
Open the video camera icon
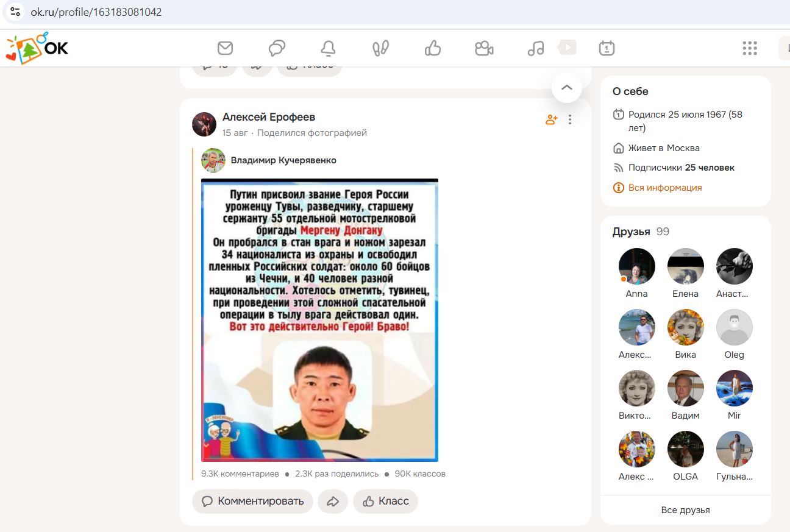(x=484, y=48)
